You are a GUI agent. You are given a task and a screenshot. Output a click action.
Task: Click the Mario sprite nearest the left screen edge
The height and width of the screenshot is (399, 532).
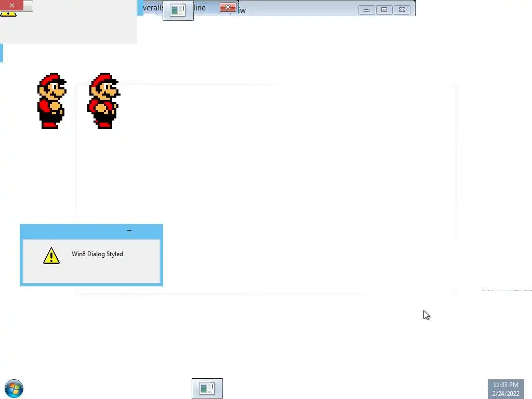click(x=51, y=101)
